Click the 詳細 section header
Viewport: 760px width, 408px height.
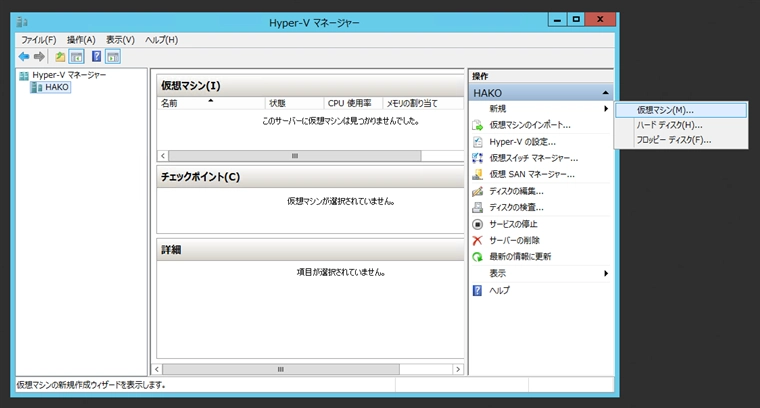[310, 250]
